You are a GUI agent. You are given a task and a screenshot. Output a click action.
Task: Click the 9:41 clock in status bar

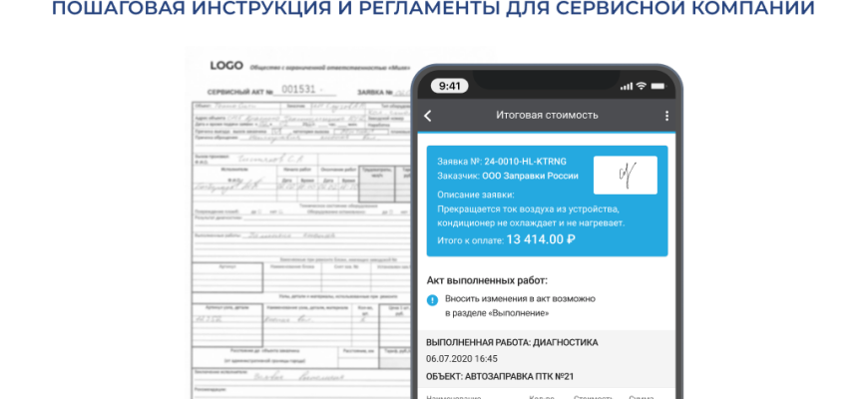coord(450,86)
